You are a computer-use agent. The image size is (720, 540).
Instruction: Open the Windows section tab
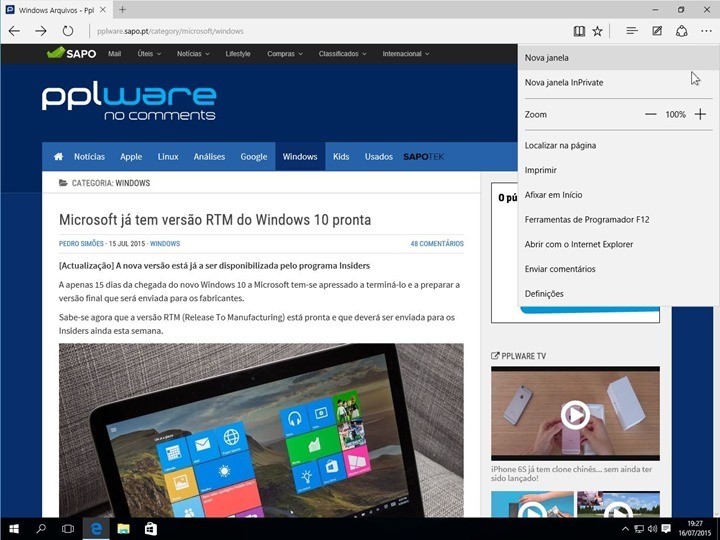click(x=300, y=157)
